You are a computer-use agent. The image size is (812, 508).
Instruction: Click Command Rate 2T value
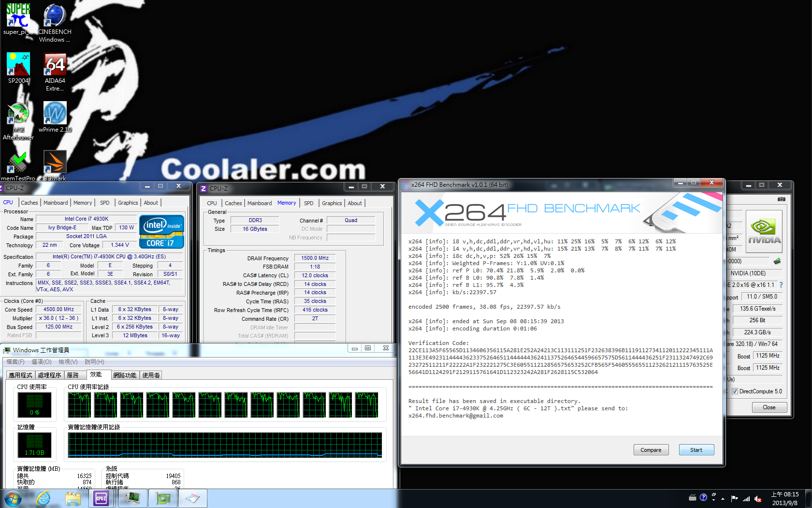pyautogui.click(x=315, y=318)
